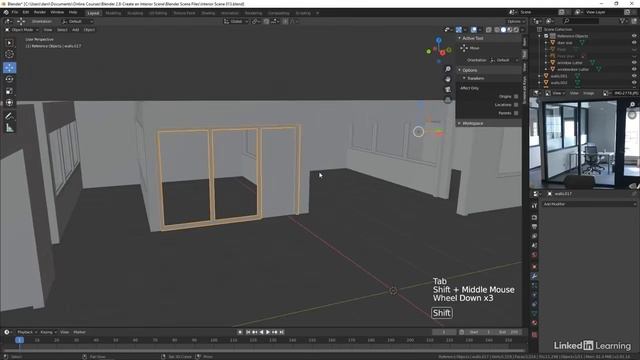Toggle viewport overlays button

[473, 30]
